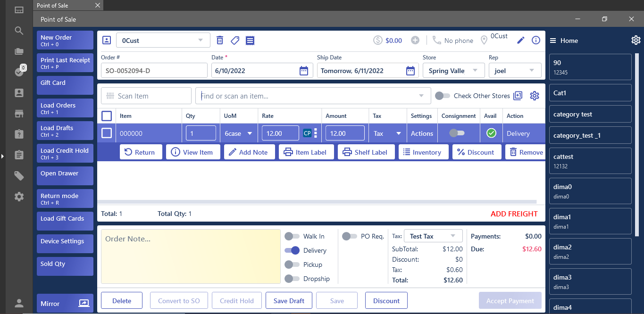This screenshot has width=644, height=314.
Task: Click the Qty field for item 000000
Action: pyautogui.click(x=201, y=133)
